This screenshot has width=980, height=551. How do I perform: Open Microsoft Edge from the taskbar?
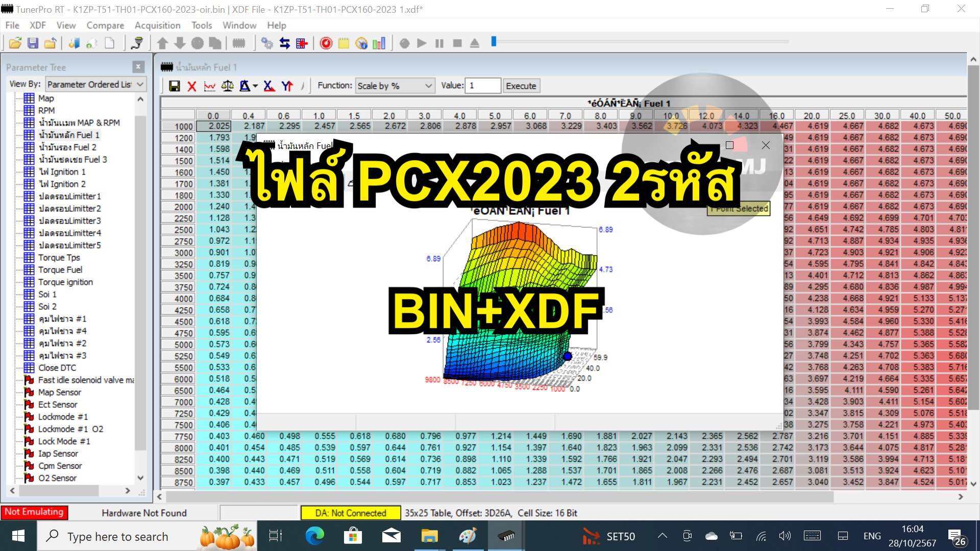pos(314,536)
